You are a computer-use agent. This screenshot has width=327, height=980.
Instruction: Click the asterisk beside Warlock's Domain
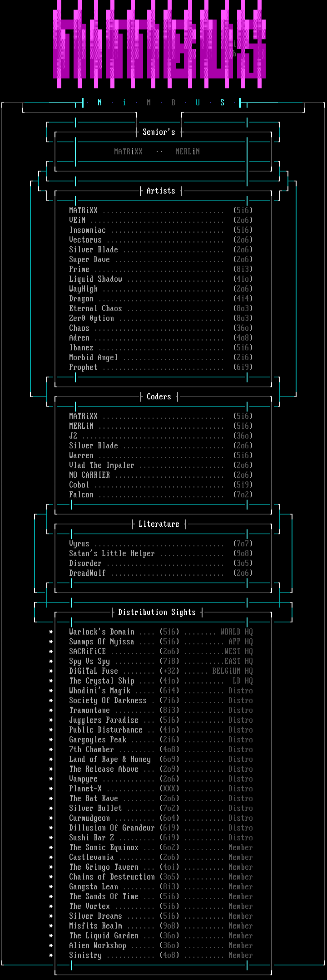[x=51, y=632]
